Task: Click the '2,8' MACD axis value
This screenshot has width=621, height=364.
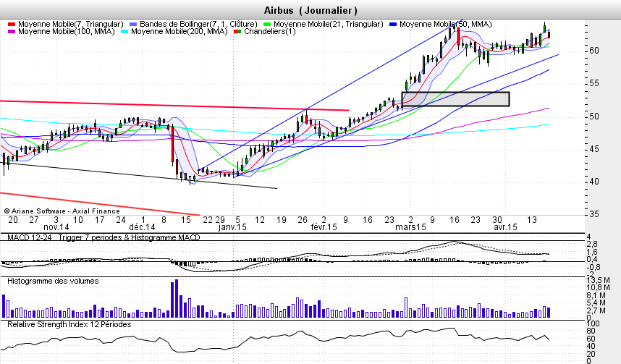Action: coord(592,245)
